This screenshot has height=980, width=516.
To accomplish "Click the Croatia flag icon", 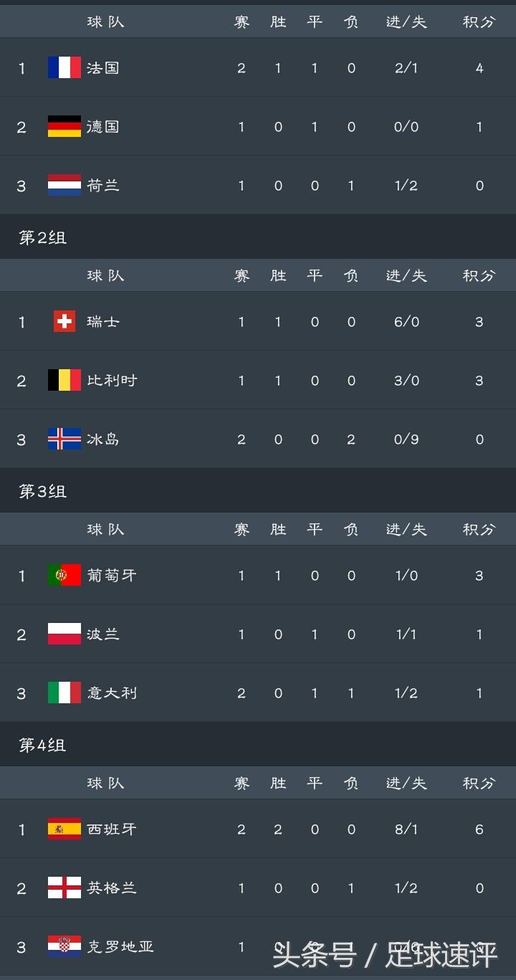I will (64, 947).
